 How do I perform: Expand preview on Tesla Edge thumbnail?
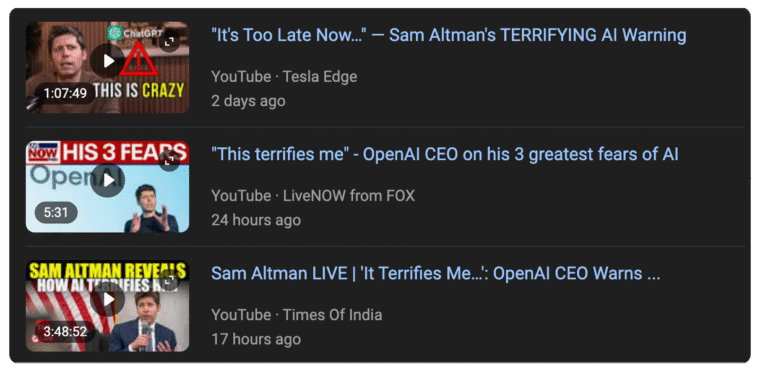coord(169,42)
